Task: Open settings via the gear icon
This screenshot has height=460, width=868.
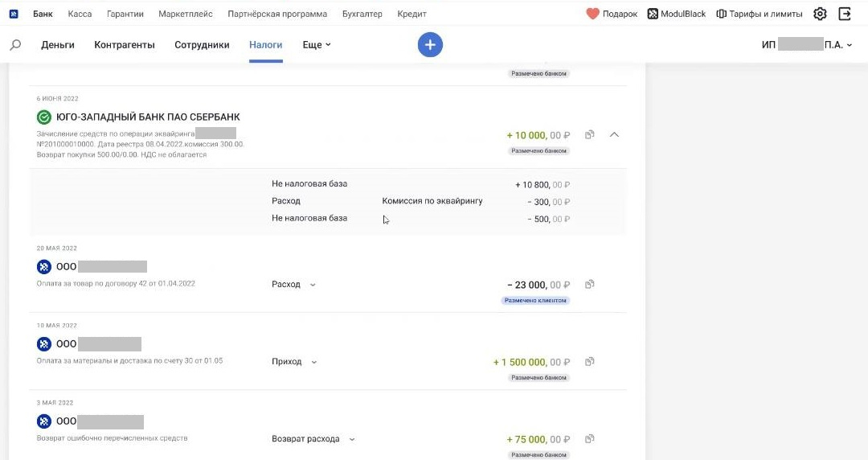Action: coord(820,14)
